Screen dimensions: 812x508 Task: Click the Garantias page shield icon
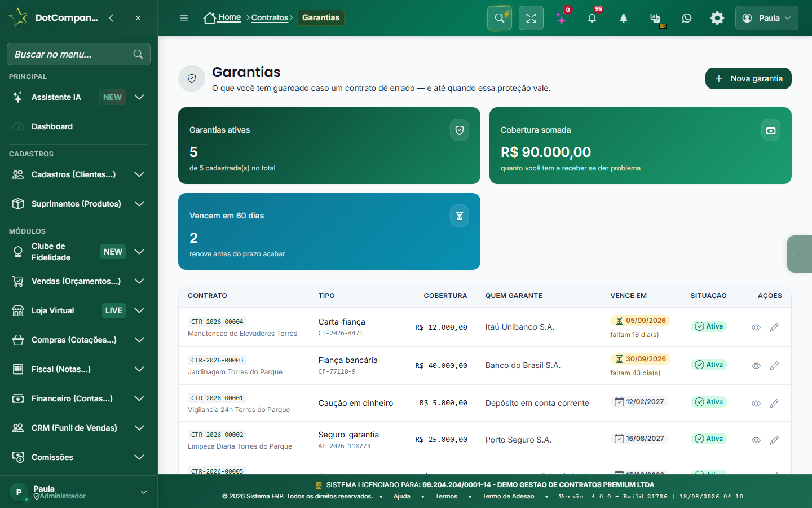(x=192, y=78)
